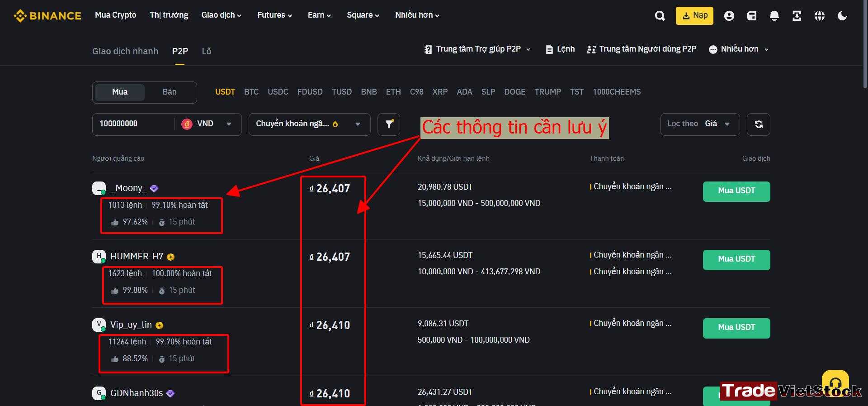Click _Moony_ advertiser avatar
The height and width of the screenshot is (406, 868).
pyautogui.click(x=99, y=188)
